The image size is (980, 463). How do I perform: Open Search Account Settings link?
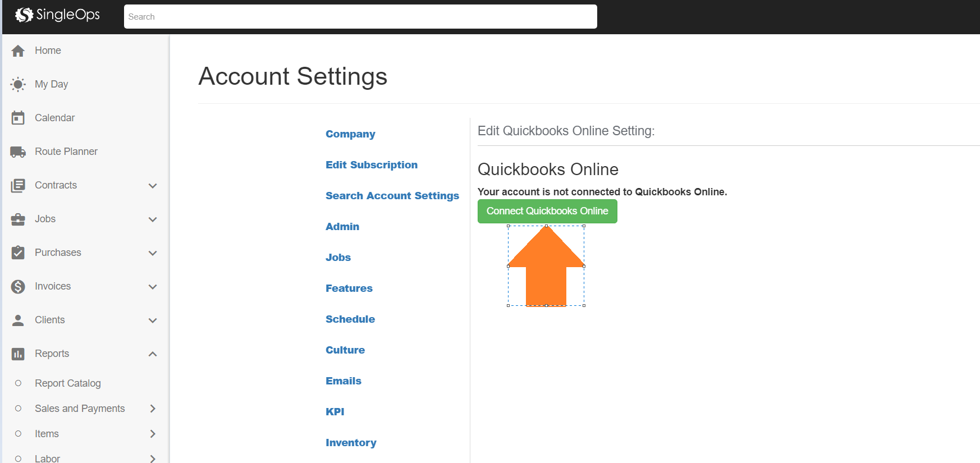point(392,196)
